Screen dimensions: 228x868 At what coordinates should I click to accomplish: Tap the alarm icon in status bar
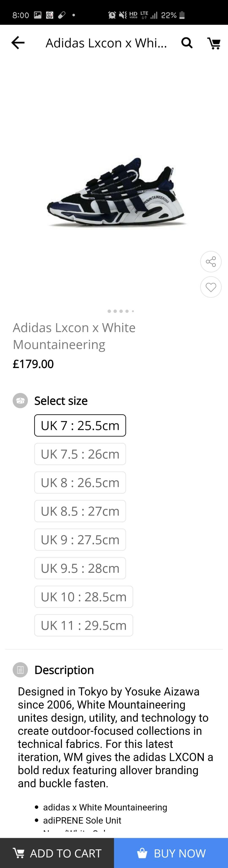[112, 15]
